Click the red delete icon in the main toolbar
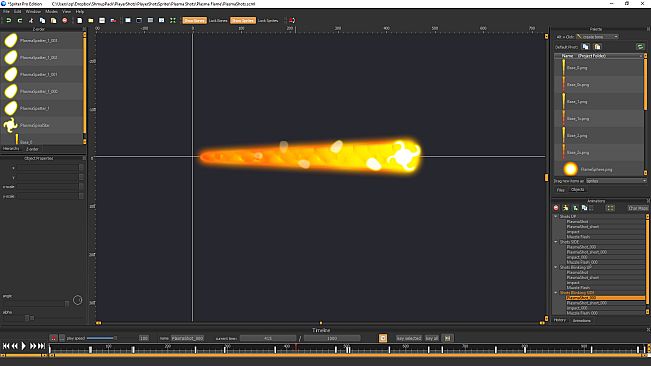 tap(65, 20)
